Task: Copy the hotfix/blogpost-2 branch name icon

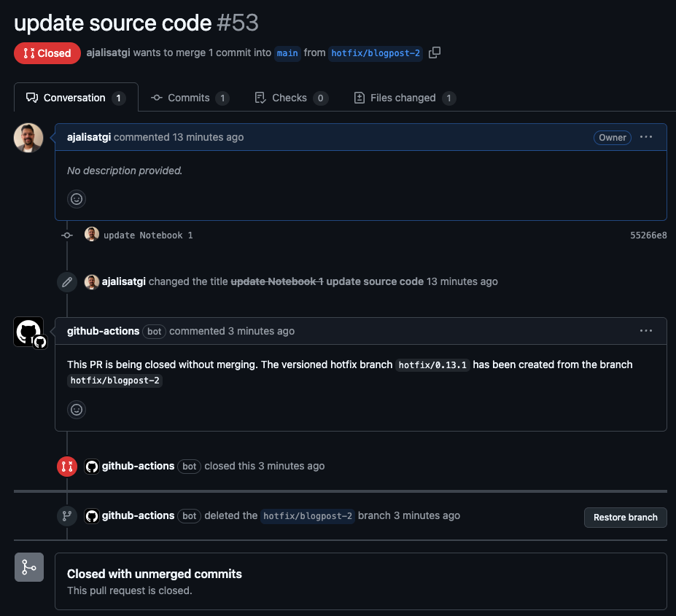Action: click(435, 52)
